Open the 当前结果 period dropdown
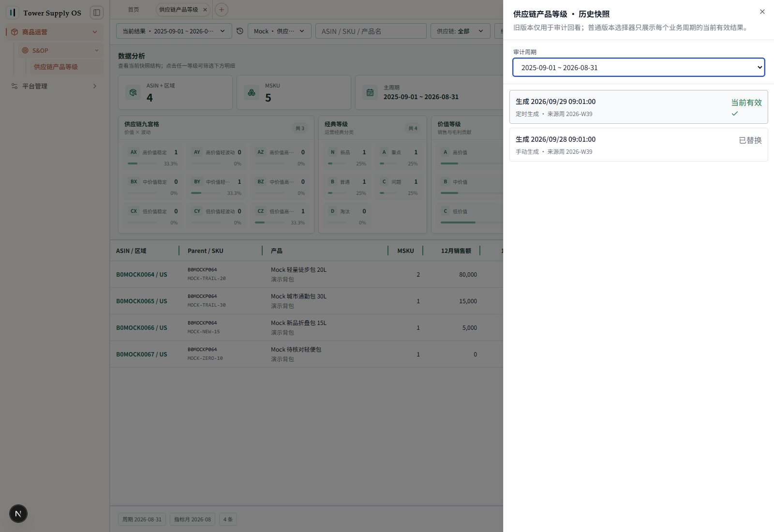This screenshot has width=774, height=532. 174,31
